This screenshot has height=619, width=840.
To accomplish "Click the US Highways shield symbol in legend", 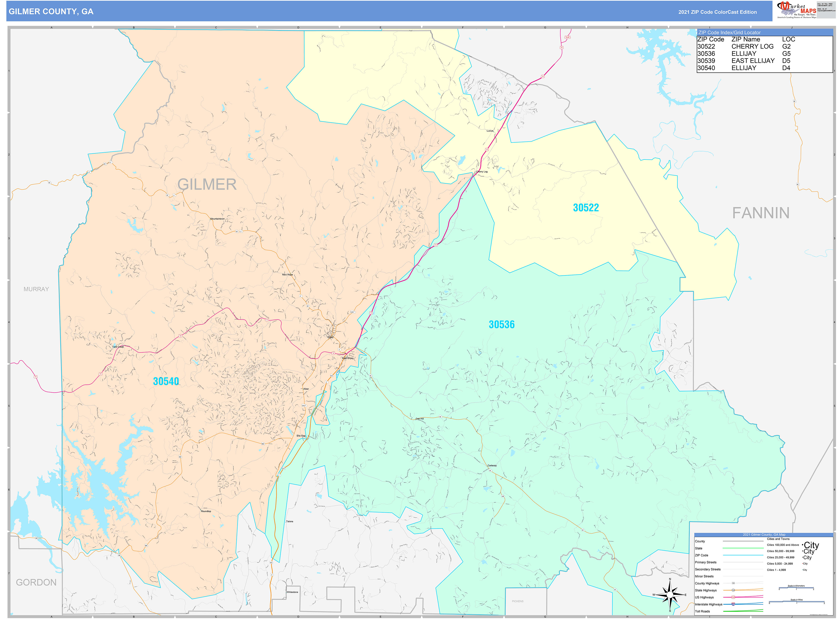I will [x=733, y=597].
